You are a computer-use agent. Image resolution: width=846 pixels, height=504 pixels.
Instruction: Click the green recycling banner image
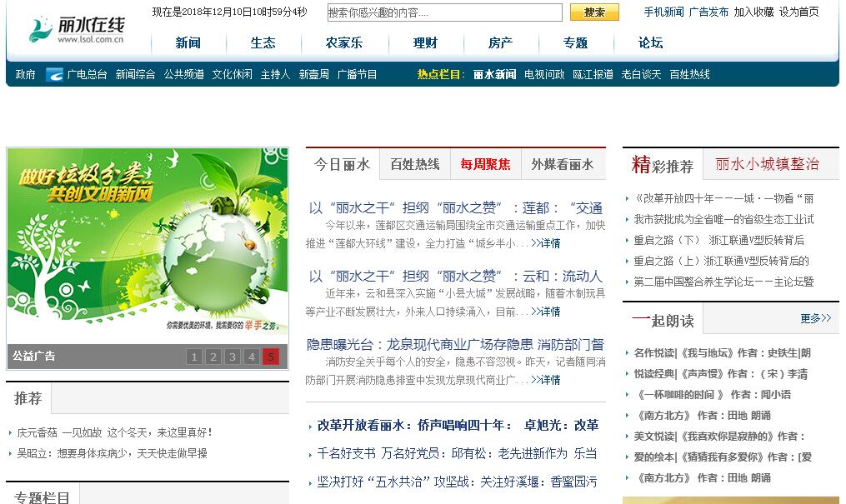tap(148, 246)
